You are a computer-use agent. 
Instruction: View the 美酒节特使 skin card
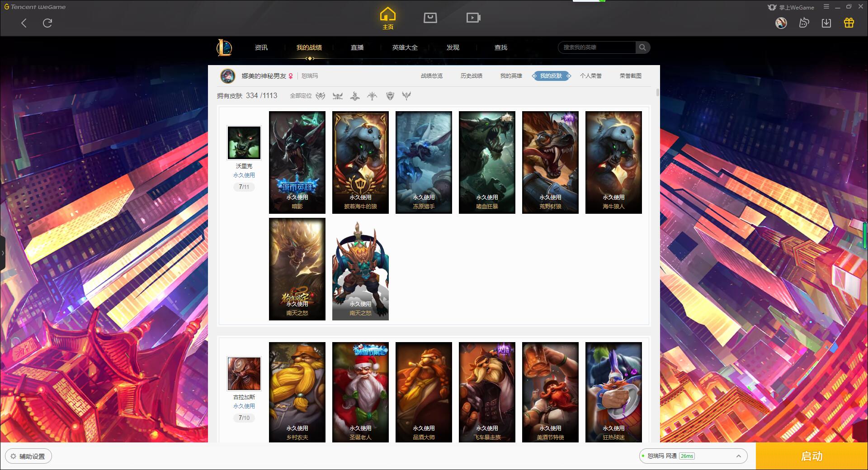click(550, 392)
